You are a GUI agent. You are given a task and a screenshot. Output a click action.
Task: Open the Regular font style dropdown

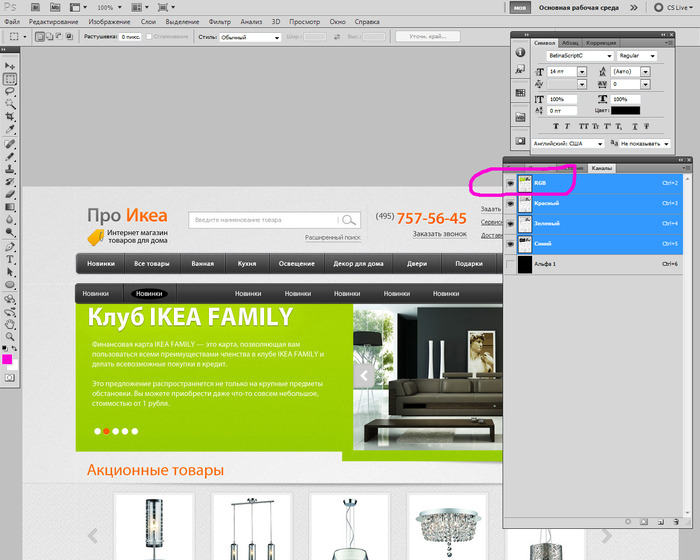pyautogui.click(x=652, y=56)
